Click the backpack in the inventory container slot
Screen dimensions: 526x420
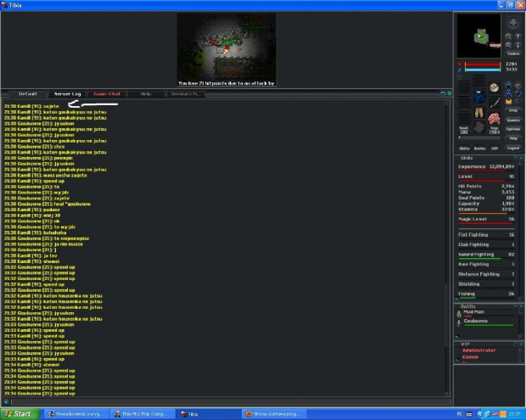click(494, 88)
